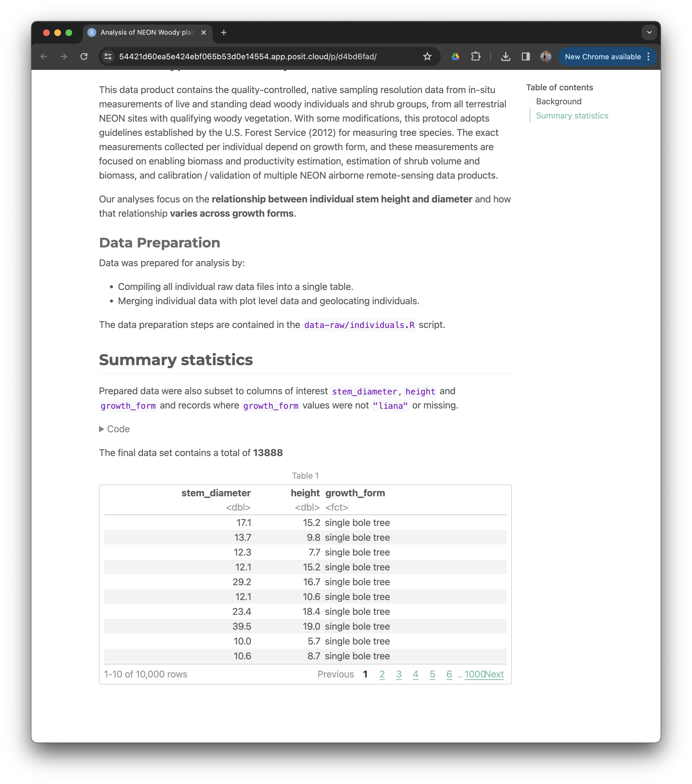Select the height value 5.7

[x=314, y=641]
